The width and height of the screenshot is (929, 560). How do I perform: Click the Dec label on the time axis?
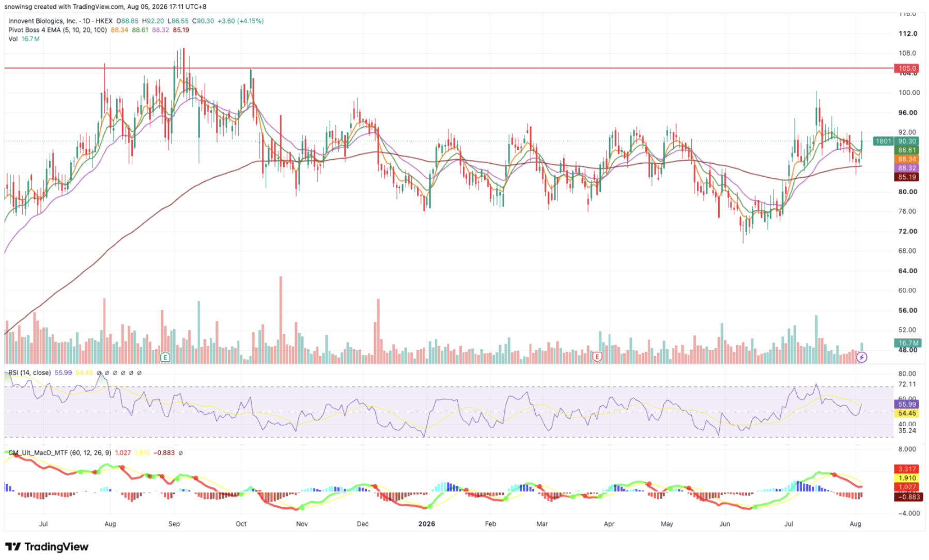click(x=363, y=524)
